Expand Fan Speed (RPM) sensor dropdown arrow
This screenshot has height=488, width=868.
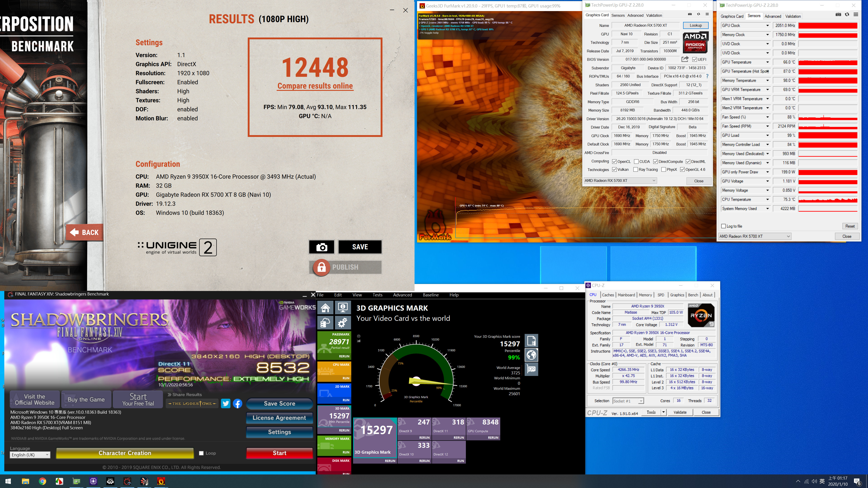click(x=768, y=126)
